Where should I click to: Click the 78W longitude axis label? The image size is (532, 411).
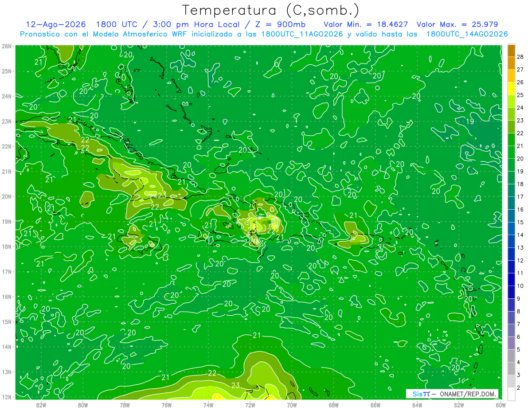click(125, 404)
